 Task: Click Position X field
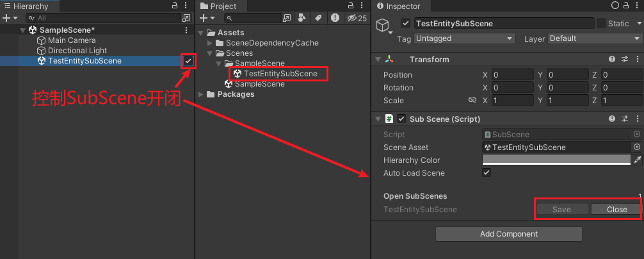pos(512,75)
